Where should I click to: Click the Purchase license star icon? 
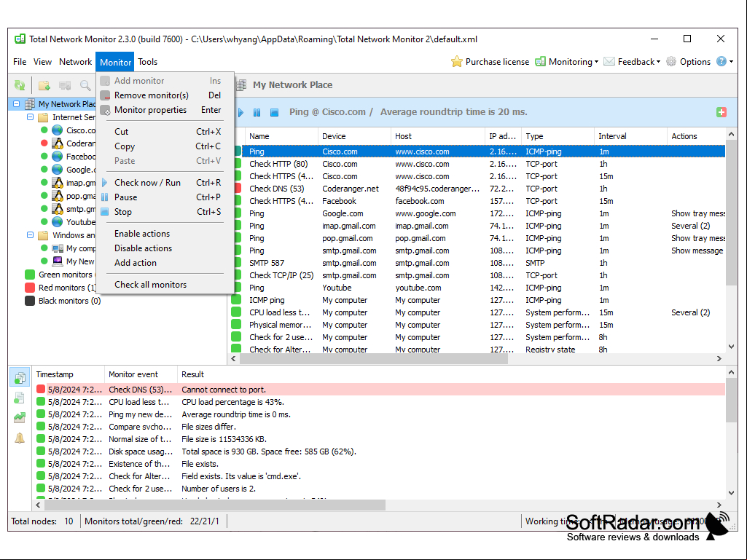pyautogui.click(x=456, y=61)
